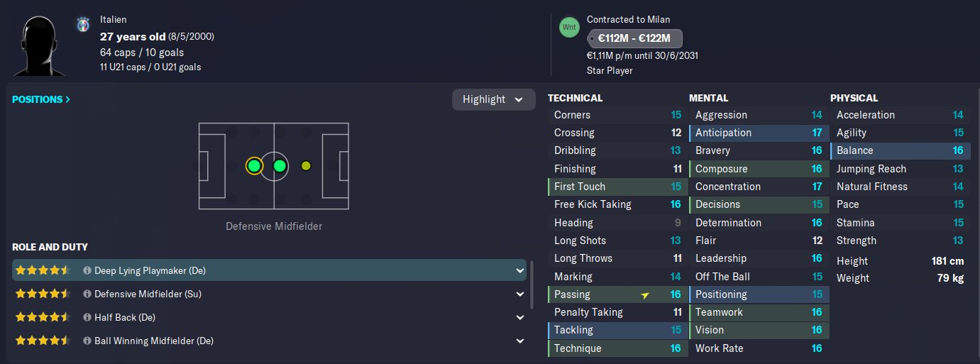980x364 pixels.
Task: Select the defensive midfielder dot on pitch
Action: 254,166
